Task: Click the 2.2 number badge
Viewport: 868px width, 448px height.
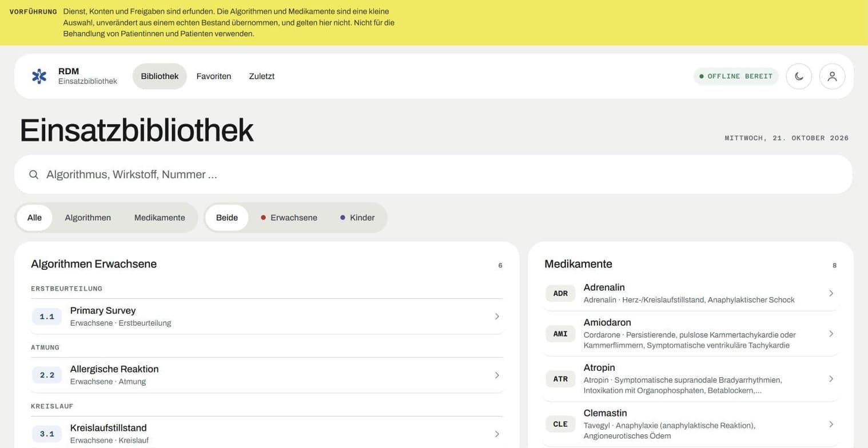Action: pyautogui.click(x=47, y=375)
